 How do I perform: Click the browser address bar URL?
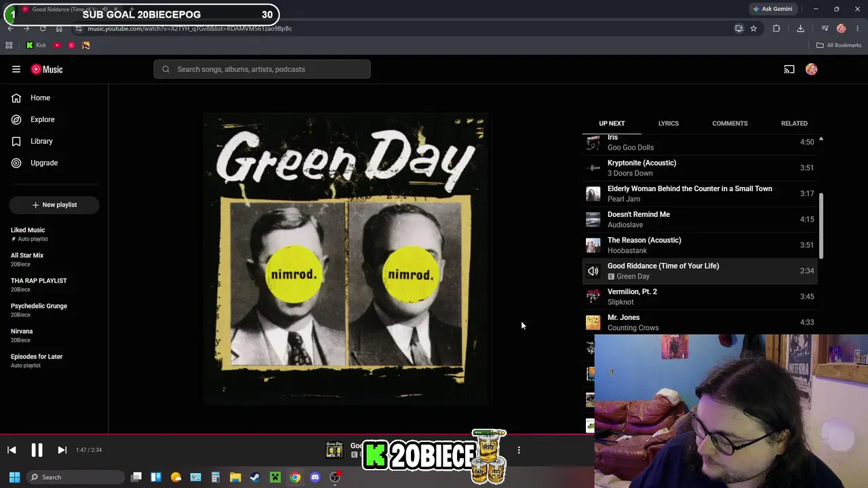[x=190, y=28]
